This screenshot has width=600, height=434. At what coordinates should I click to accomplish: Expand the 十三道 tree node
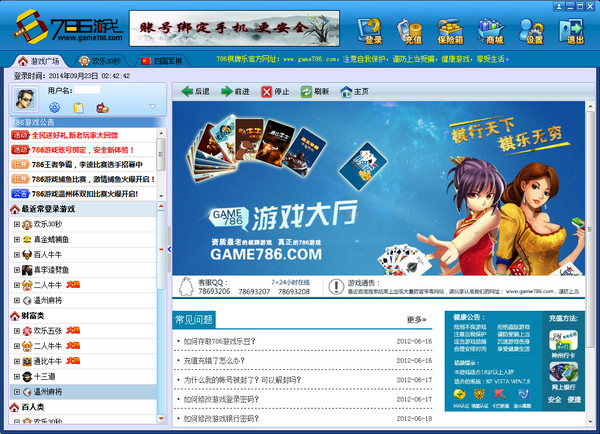(17, 377)
